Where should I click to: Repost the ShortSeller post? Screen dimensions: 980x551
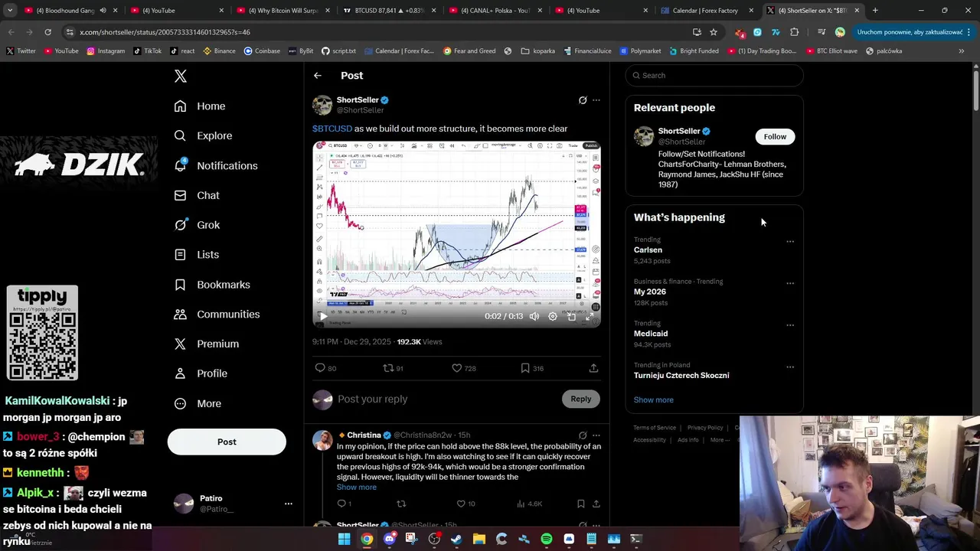click(x=388, y=368)
